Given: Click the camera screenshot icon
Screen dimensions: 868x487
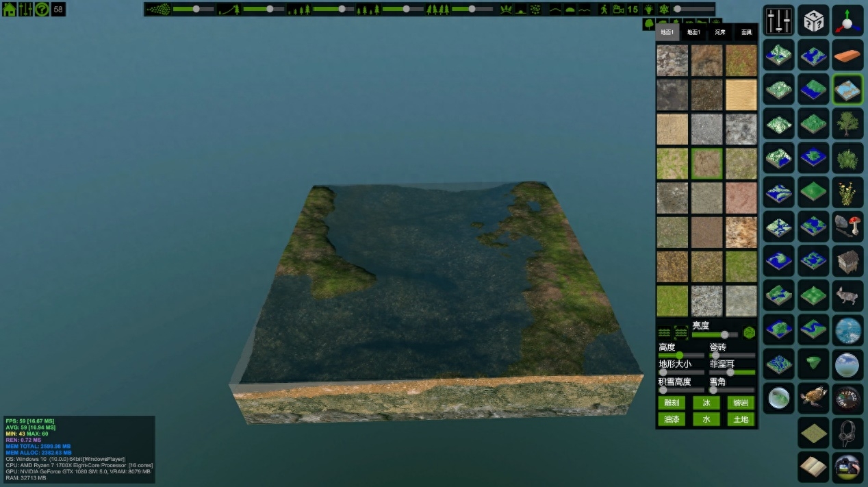Looking at the screenshot, I should pos(847,466).
